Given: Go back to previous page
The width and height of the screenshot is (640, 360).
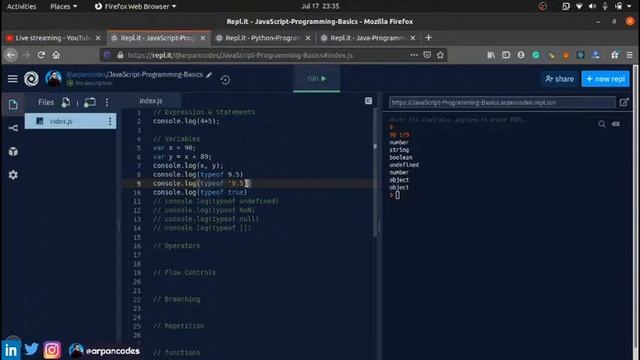Looking at the screenshot, I should click(x=11, y=55).
